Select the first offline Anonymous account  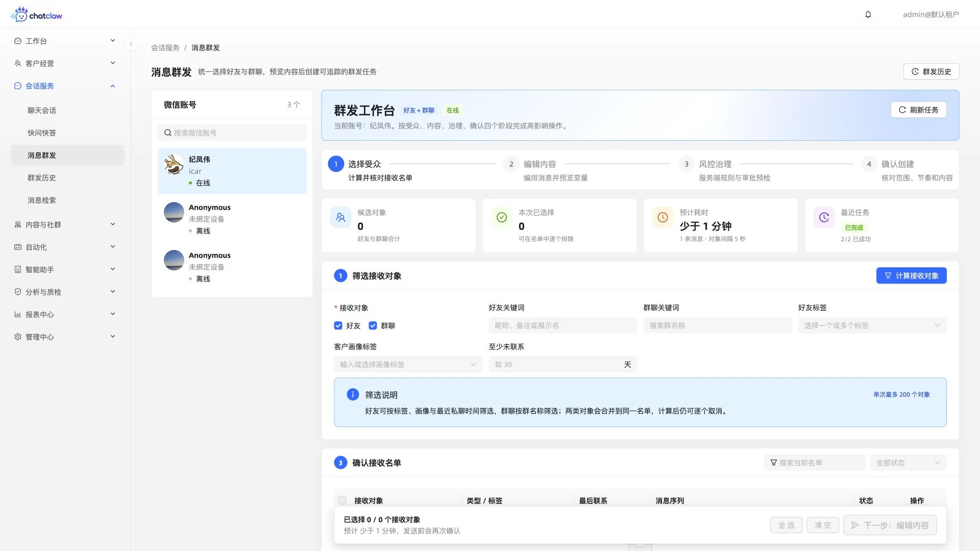(x=232, y=219)
